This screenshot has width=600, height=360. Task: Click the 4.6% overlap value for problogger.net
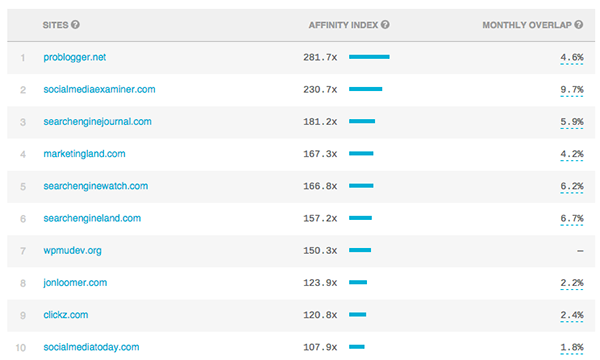[x=572, y=57]
